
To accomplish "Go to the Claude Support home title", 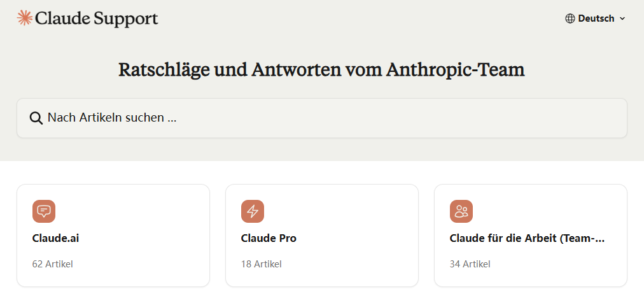I will [96, 18].
